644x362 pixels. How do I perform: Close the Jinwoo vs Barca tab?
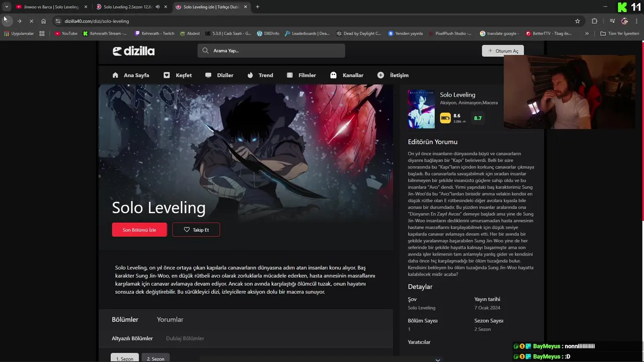click(86, 7)
